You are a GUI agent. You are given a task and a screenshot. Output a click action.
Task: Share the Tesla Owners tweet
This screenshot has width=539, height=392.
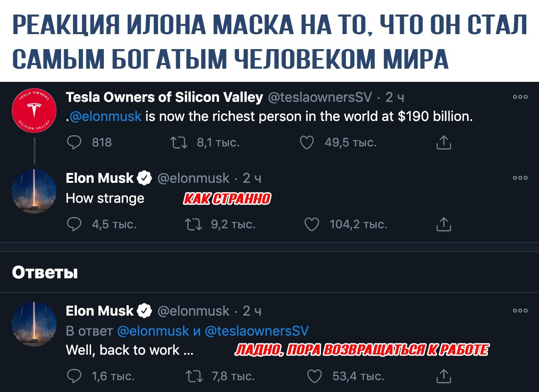[443, 143]
